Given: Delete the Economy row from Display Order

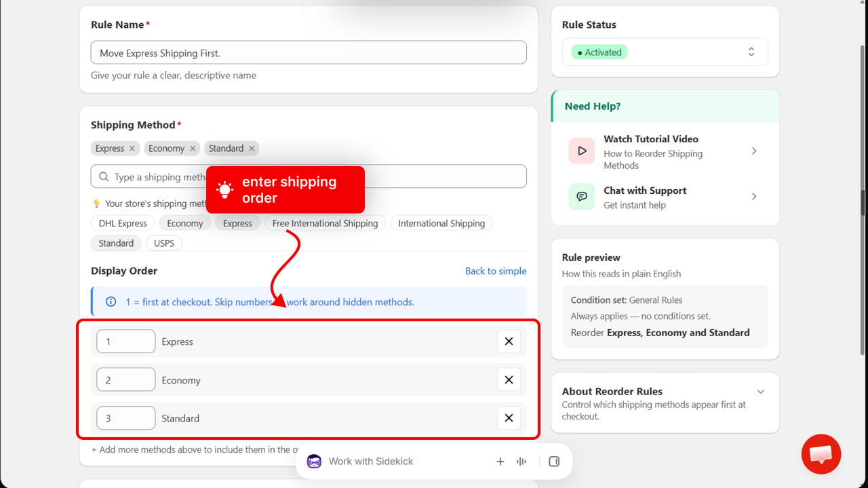Looking at the screenshot, I should pyautogui.click(x=509, y=380).
